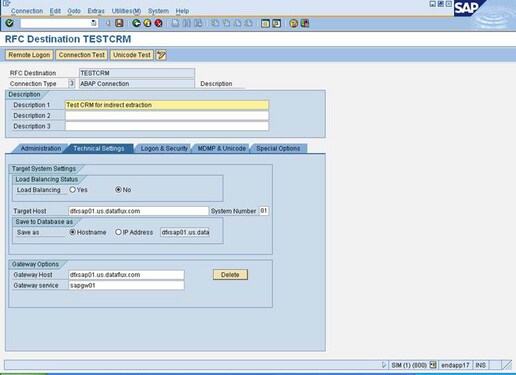Switch to the Logon & Security tab
Screen dimensions: 516x375
[164, 148]
